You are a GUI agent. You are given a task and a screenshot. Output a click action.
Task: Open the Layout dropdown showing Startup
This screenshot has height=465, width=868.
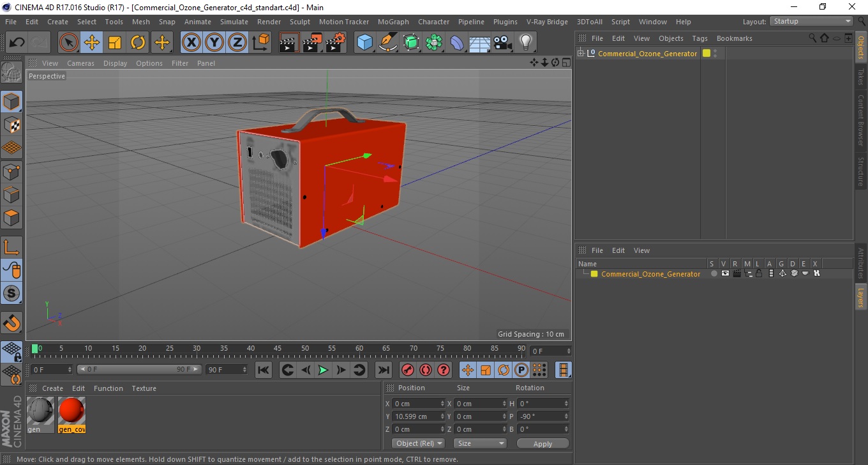point(812,21)
